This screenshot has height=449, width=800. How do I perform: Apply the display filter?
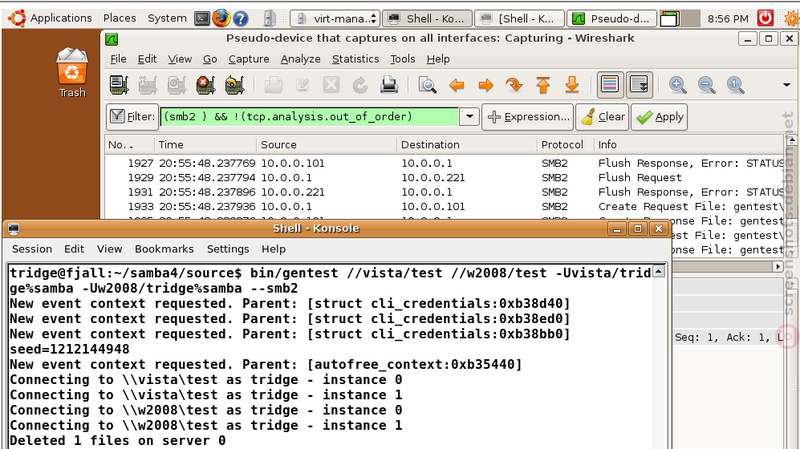coord(659,117)
